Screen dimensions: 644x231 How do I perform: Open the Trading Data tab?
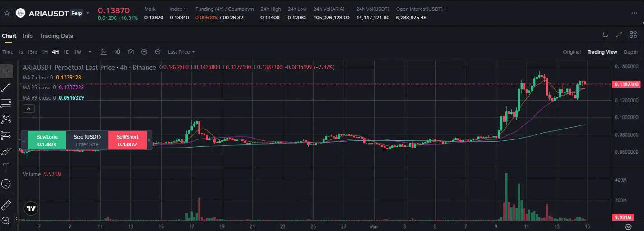(56, 36)
